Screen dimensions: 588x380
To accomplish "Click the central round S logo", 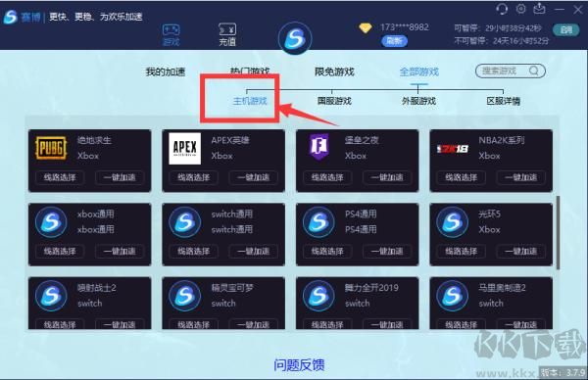I will click(x=295, y=39).
